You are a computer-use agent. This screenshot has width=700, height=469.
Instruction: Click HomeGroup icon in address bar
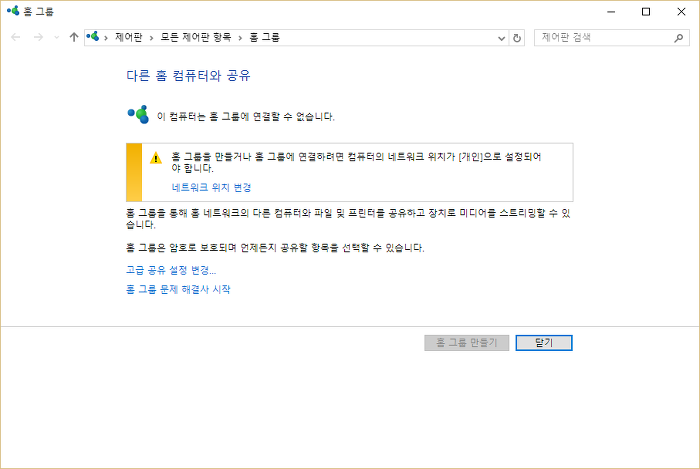click(x=93, y=37)
